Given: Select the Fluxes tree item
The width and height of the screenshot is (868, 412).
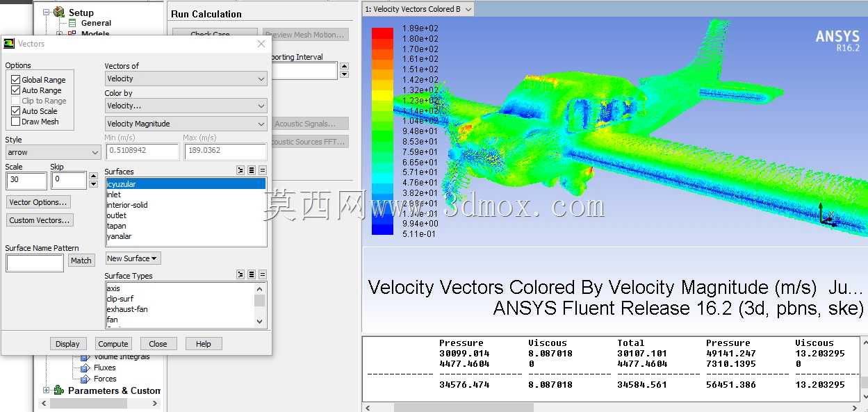Looking at the screenshot, I should click(105, 368).
